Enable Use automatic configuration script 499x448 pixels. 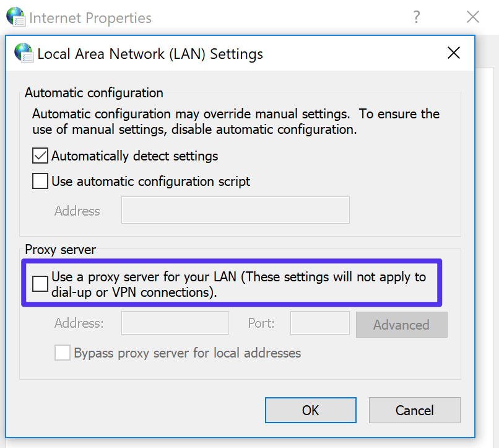[x=40, y=181]
